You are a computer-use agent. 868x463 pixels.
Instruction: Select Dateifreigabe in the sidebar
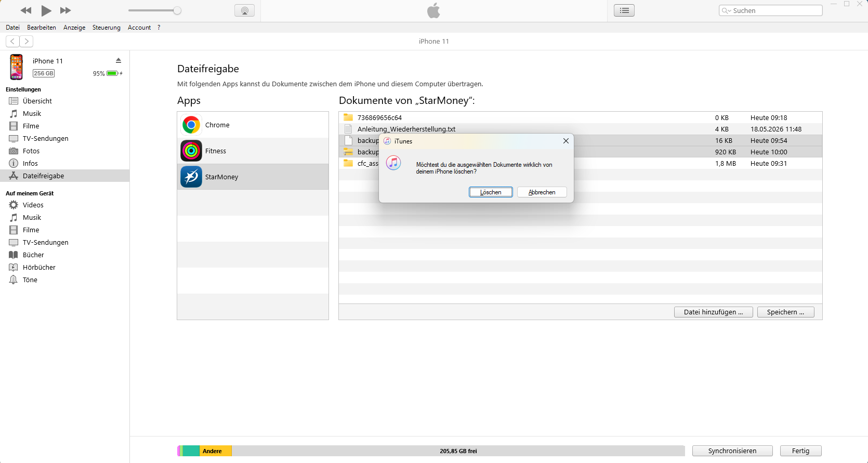tap(64, 176)
